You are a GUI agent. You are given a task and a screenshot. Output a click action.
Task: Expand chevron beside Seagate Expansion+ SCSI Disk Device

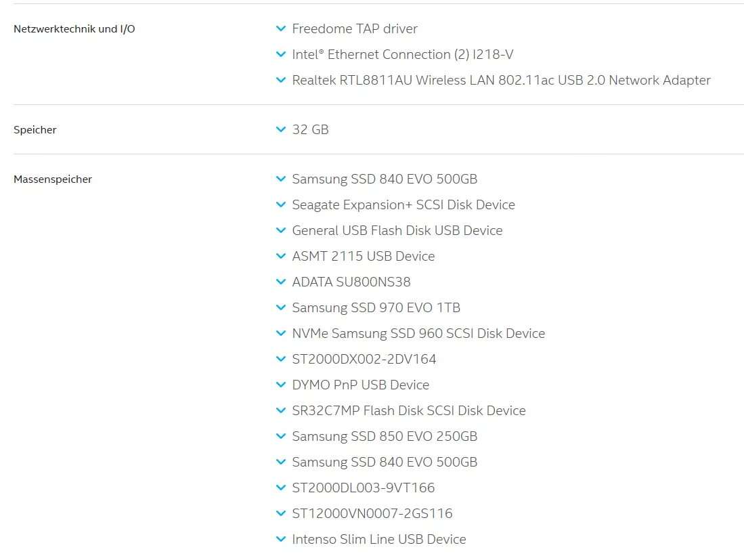[281, 204]
